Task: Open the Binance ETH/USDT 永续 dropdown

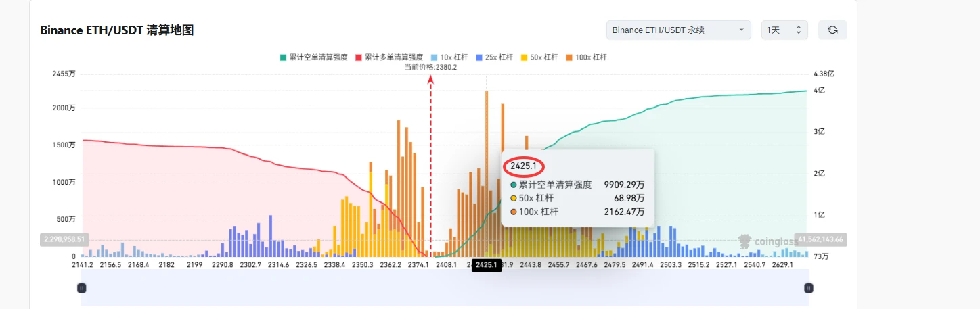Action: (x=679, y=30)
